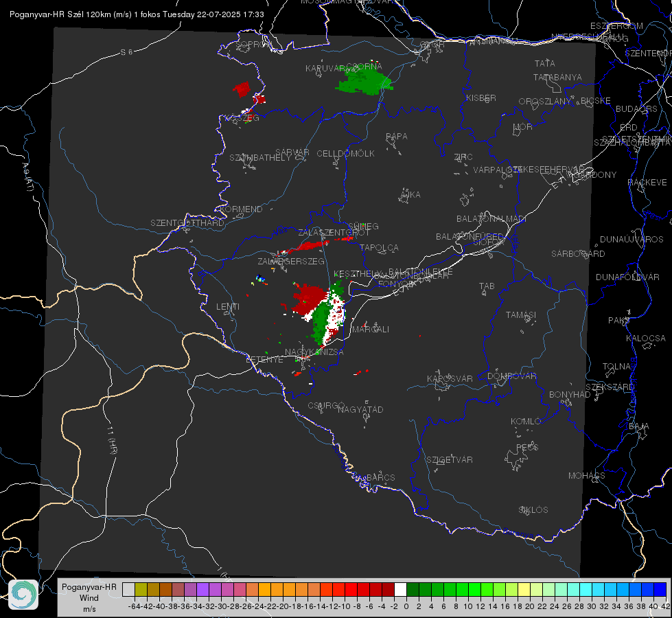Click the large red echo west of Keszthely

coord(310,298)
